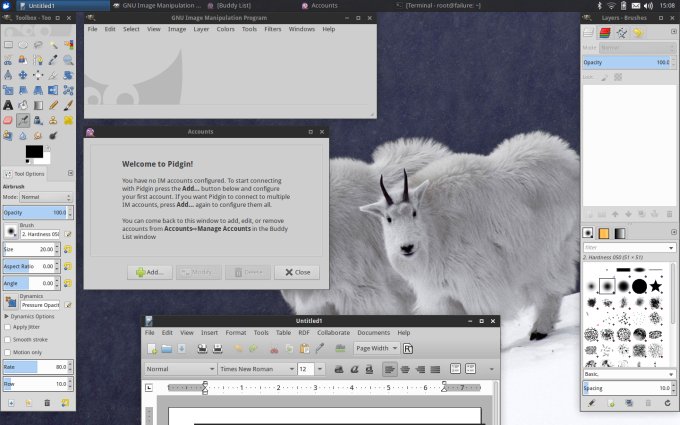Select the Rectangle Select tool in GIMP Toolbox
The width and height of the screenshot is (680, 425).
8,45
